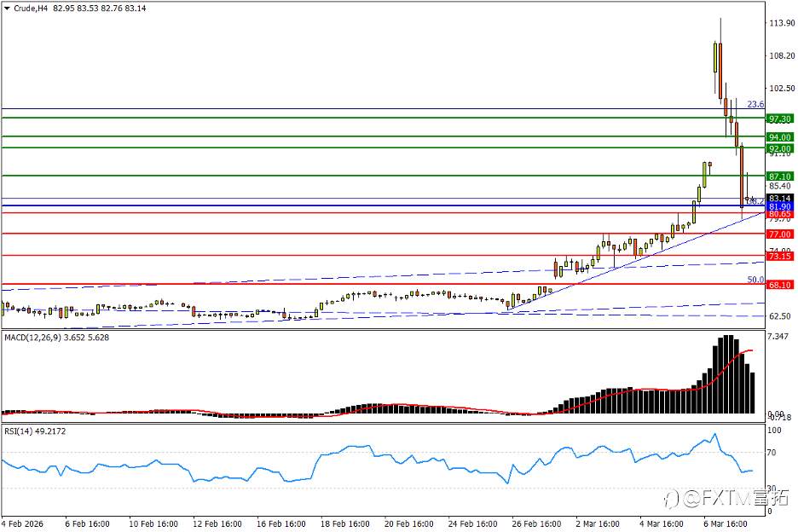Screen dimensions: 798x532
Task: Select the blue 81.90 level label
Action: 780,206
